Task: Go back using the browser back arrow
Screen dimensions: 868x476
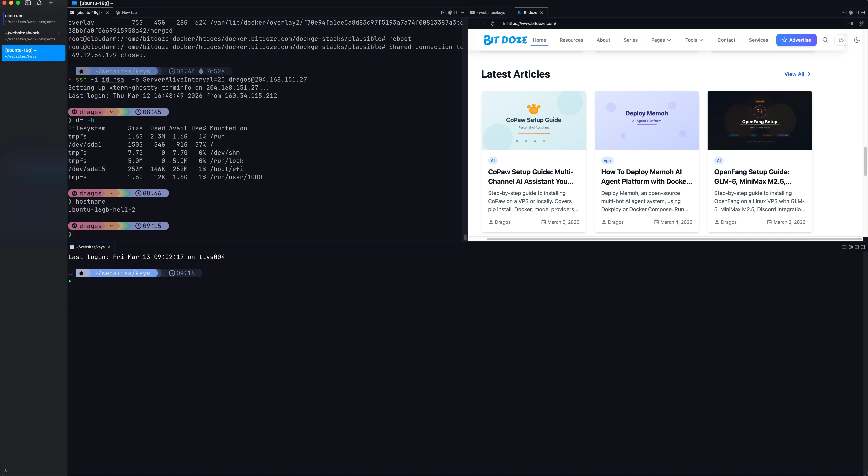Action: point(475,24)
